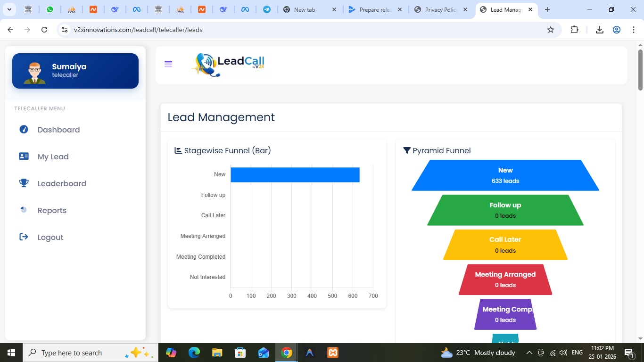Click the blue New bar in chart
Screen dimensions: 644x362
pyautogui.click(x=295, y=174)
